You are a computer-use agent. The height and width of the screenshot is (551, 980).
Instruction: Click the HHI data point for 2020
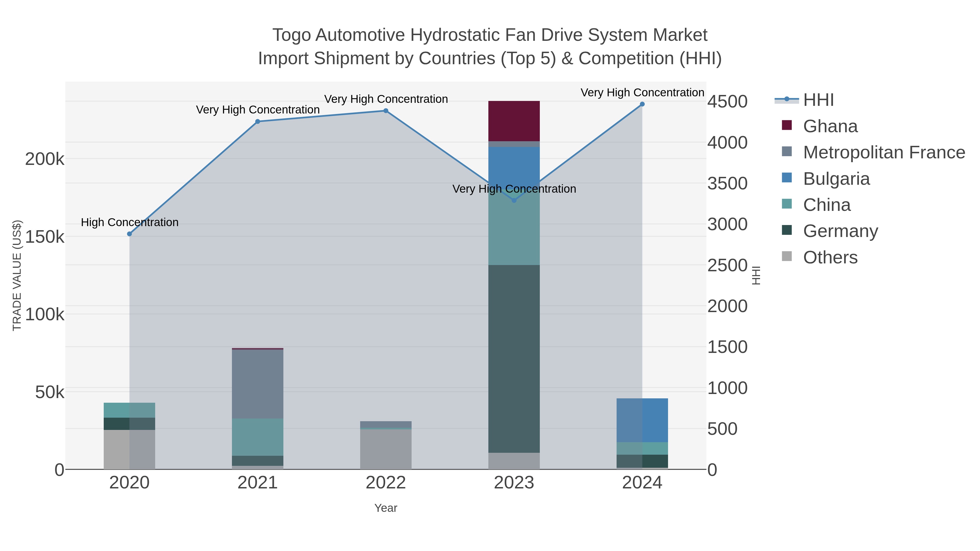129,234
